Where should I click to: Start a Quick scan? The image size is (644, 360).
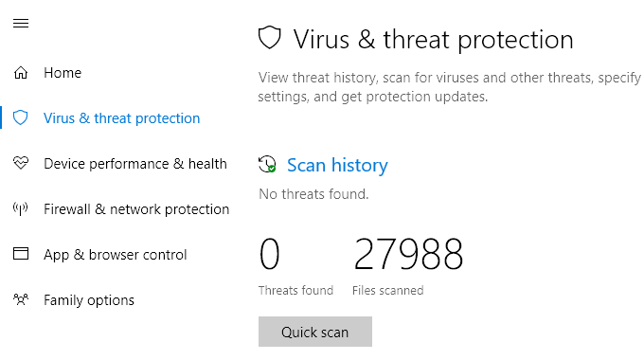[315, 332]
